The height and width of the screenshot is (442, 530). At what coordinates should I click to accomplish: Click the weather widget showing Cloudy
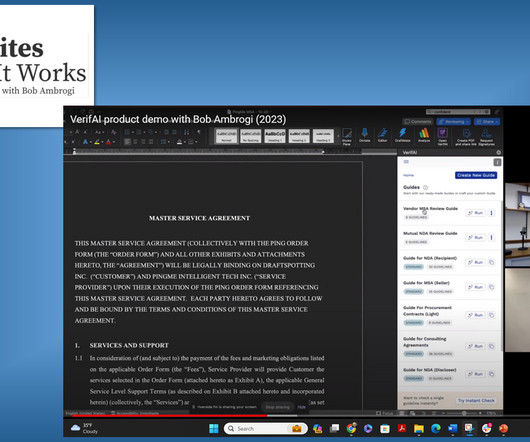(x=85, y=428)
